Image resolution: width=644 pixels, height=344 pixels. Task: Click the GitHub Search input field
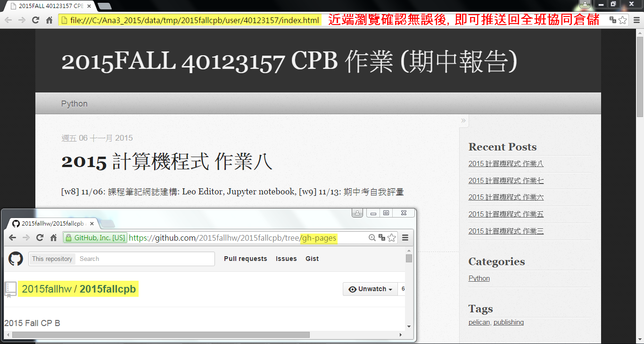point(145,259)
